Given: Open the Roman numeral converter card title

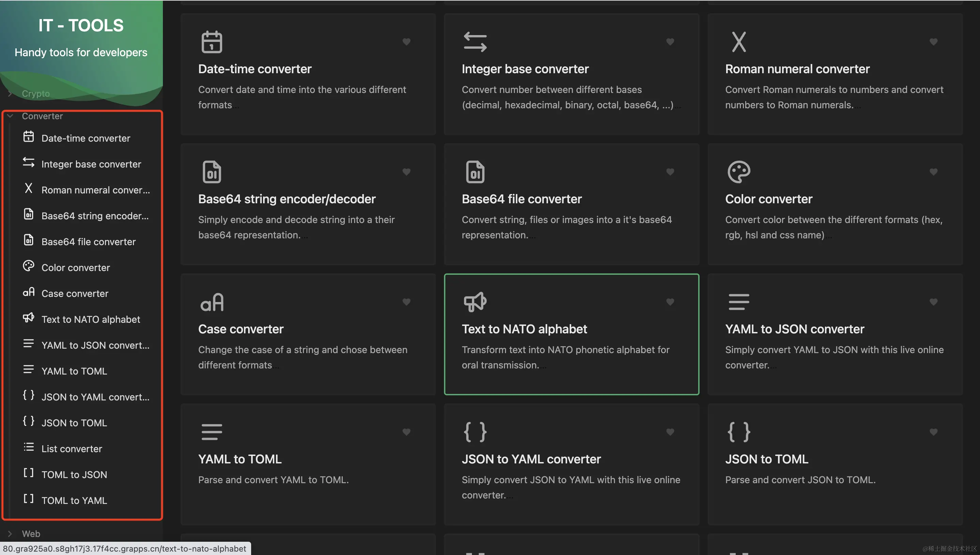Looking at the screenshot, I should click(797, 69).
